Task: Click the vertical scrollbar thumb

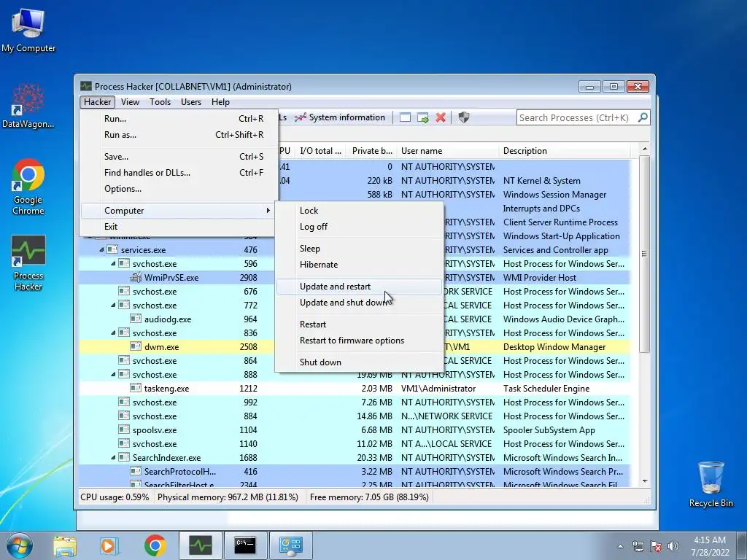Action: point(645,254)
